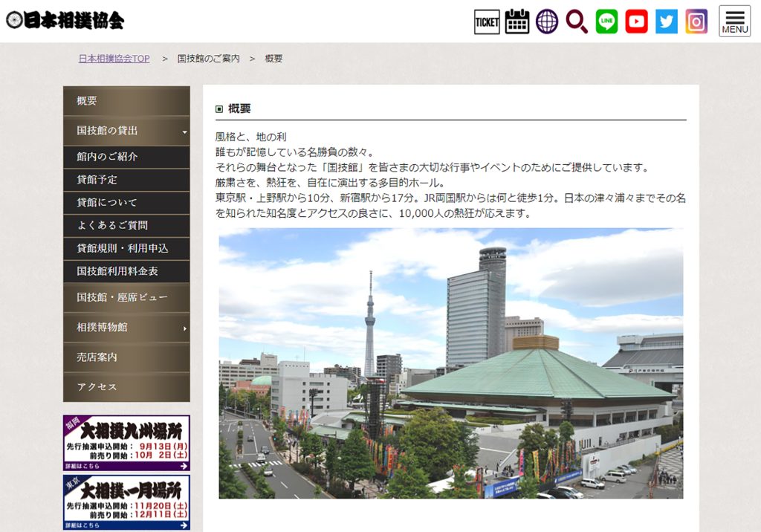Open the Instagram icon
The image size is (761, 532).
tap(696, 22)
